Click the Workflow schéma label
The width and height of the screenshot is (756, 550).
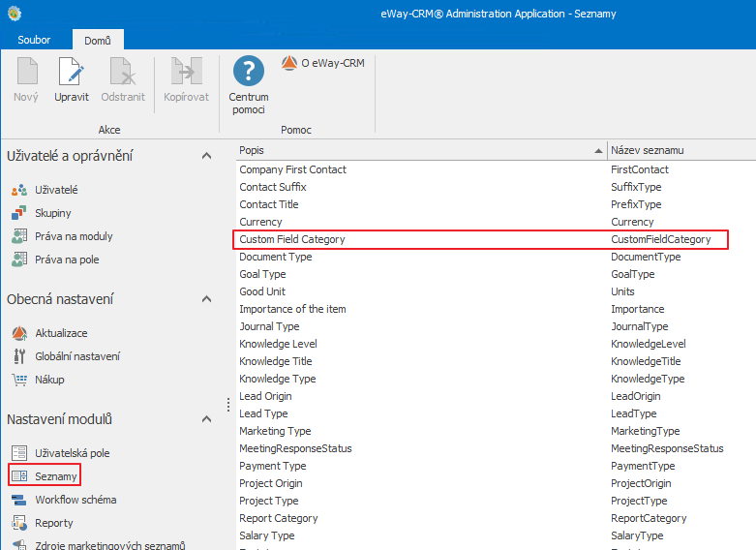[x=76, y=500]
